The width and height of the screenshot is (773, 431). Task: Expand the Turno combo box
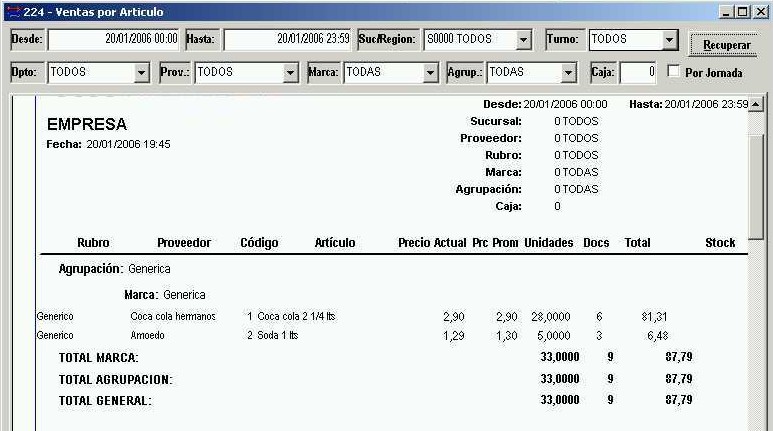(x=670, y=40)
